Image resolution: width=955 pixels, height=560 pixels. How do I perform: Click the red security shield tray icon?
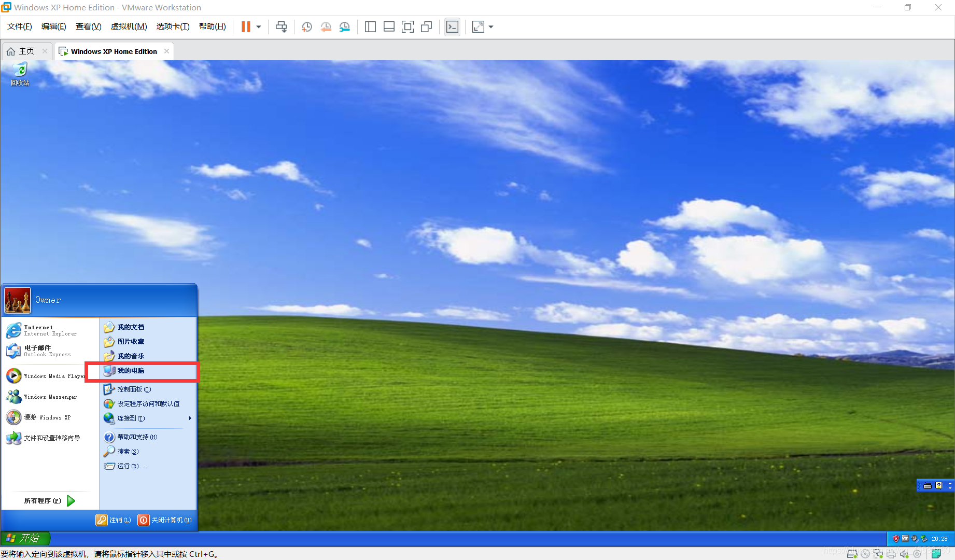tap(896, 539)
